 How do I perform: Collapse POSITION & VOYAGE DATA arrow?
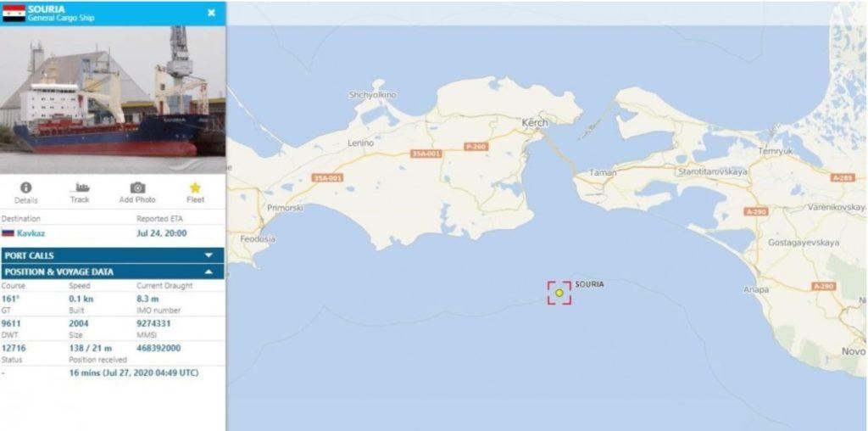tap(209, 272)
